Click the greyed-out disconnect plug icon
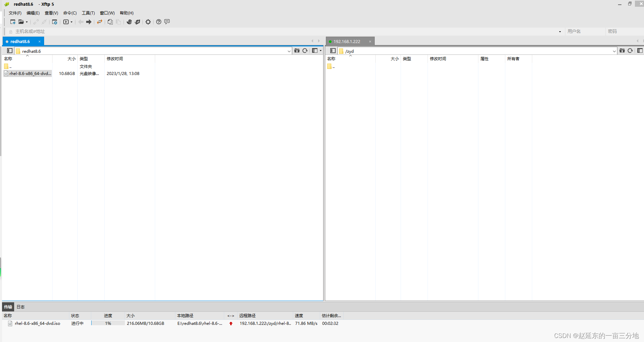 [44, 22]
